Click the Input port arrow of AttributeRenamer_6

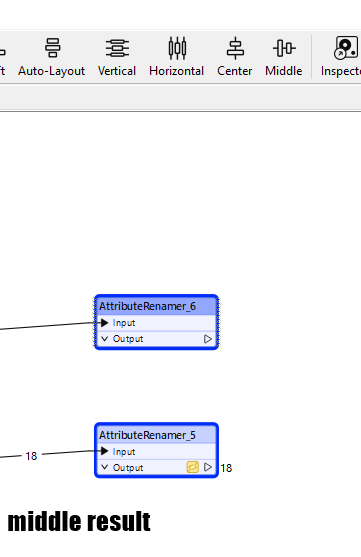pos(104,323)
